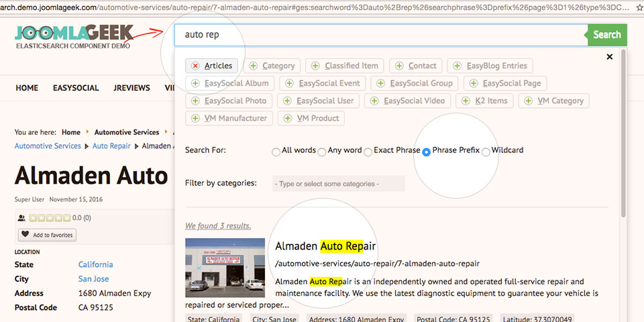Screen dimensions: 644x322
Task: Select the All words radio button
Action: click(x=276, y=152)
